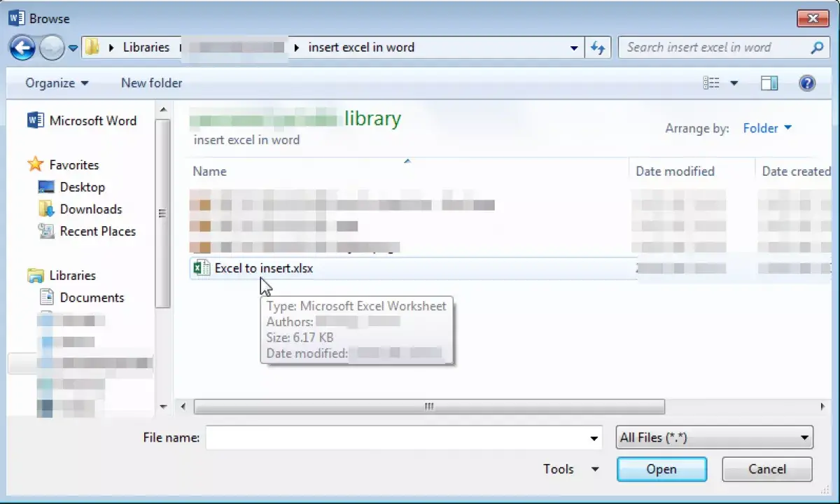Select Microsoft Word in navigation pane

tap(92, 120)
